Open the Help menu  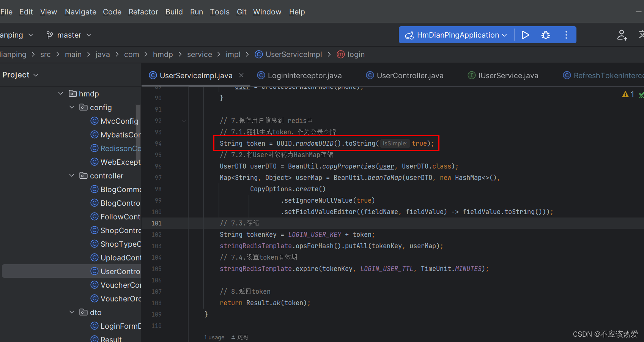click(x=297, y=12)
